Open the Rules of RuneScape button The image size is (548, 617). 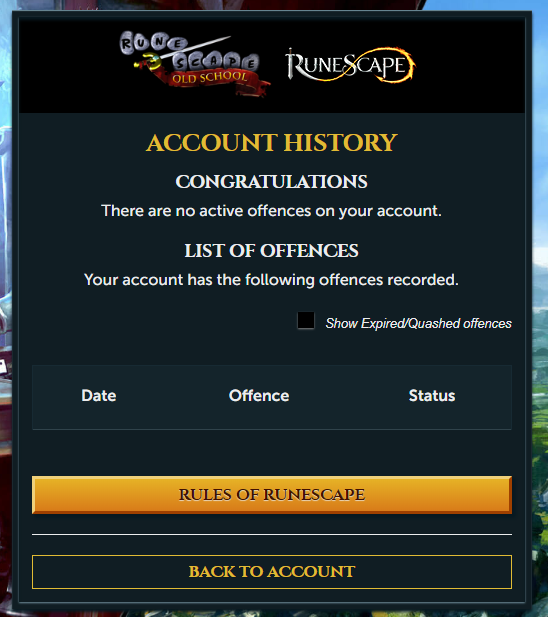pos(272,495)
